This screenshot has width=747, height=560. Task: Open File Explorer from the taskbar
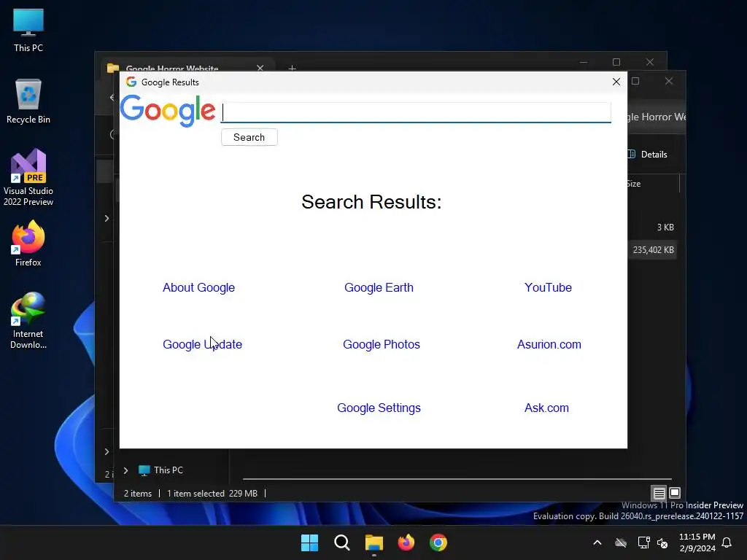[374, 542]
